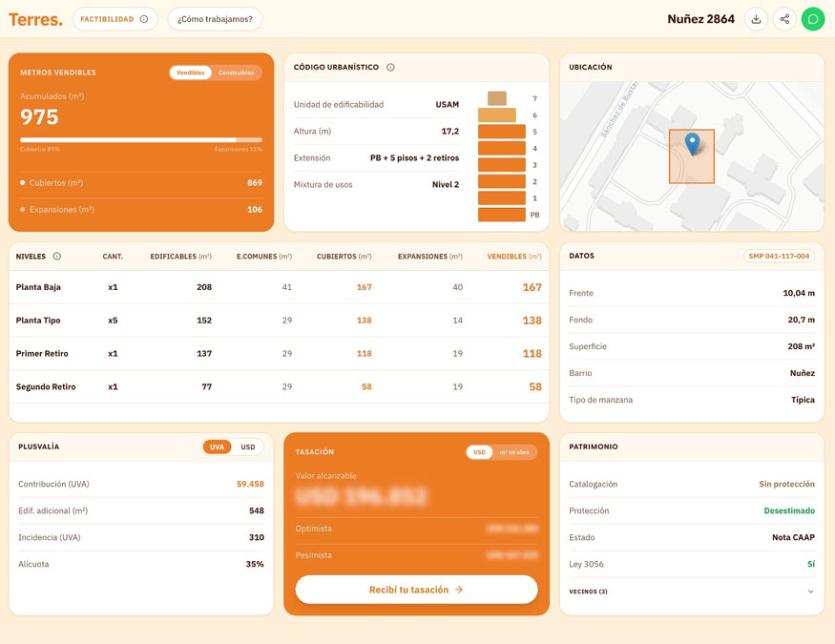
Task: Click the download icon in header
Action: [x=756, y=19]
